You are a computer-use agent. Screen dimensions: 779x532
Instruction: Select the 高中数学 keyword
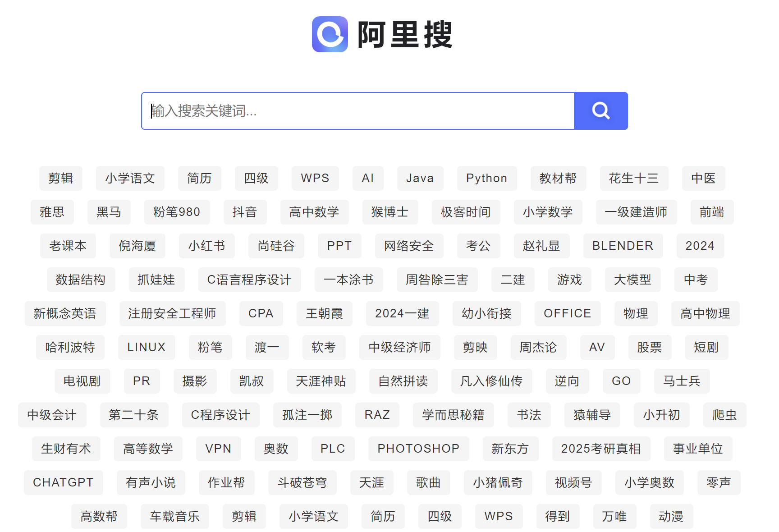(314, 212)
